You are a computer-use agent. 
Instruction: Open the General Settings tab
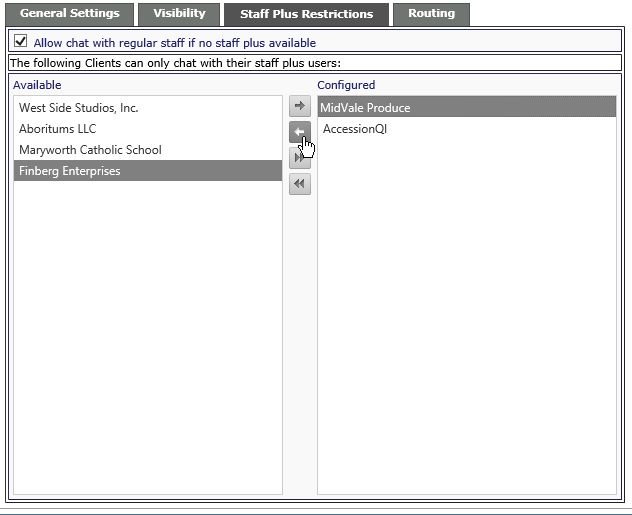click(x=70, y=14)
